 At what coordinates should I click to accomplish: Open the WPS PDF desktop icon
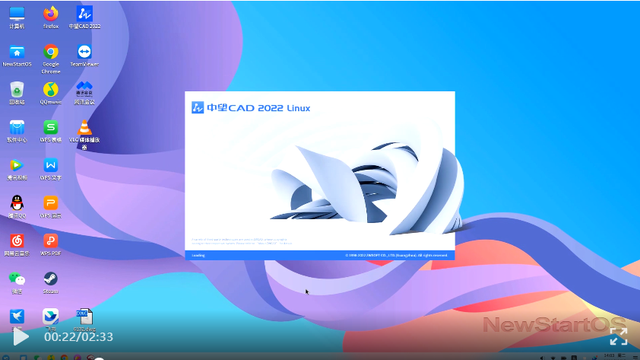pos(51,245)
